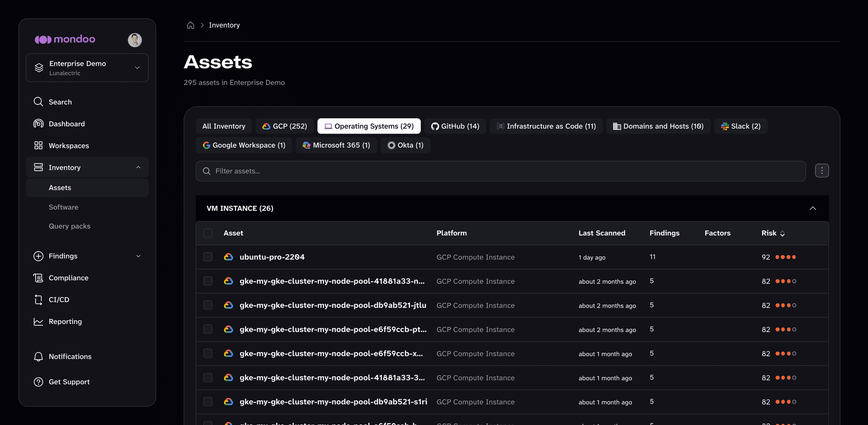This screenshot has width=868, height=425.
Task: Select the Domains and Hosts (10) tab
Action: click(x=658, y=126)
